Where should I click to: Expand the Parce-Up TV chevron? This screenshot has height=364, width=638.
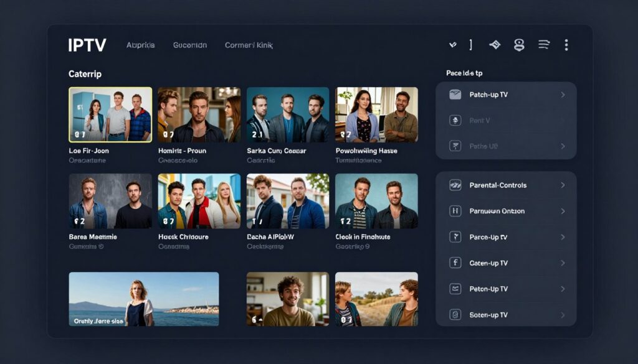[563, 237]
